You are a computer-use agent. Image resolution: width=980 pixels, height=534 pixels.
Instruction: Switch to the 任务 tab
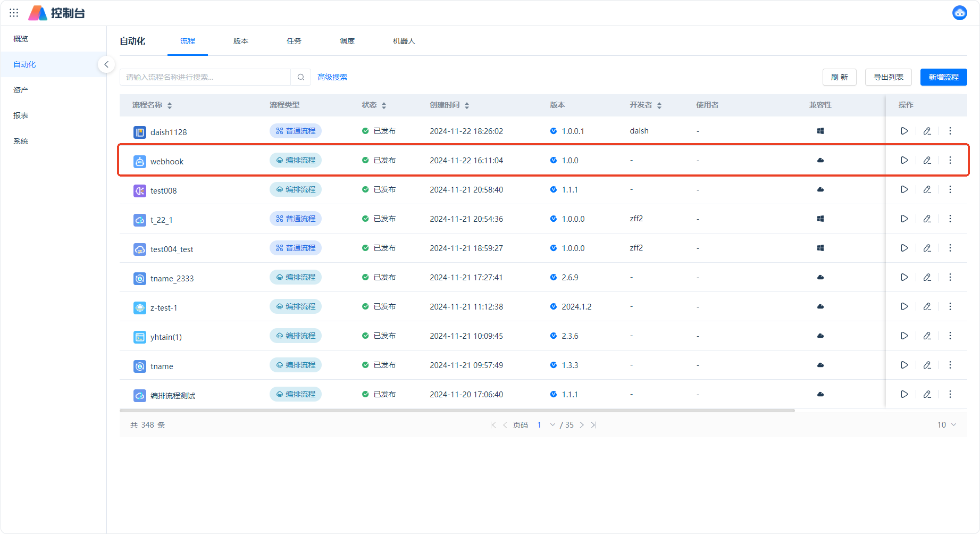[x=294, y=41]
